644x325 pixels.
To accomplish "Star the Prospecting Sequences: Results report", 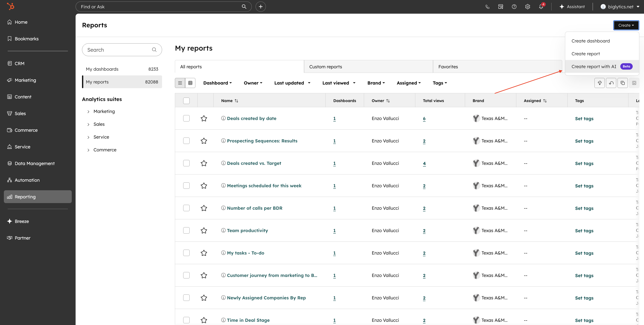I will [x=204, y=141].
